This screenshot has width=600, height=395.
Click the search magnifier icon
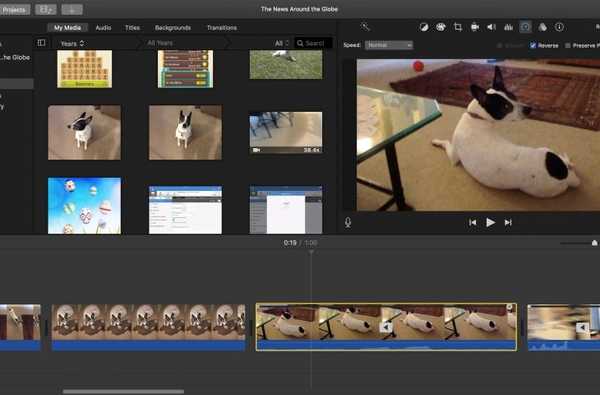point(300,43)
